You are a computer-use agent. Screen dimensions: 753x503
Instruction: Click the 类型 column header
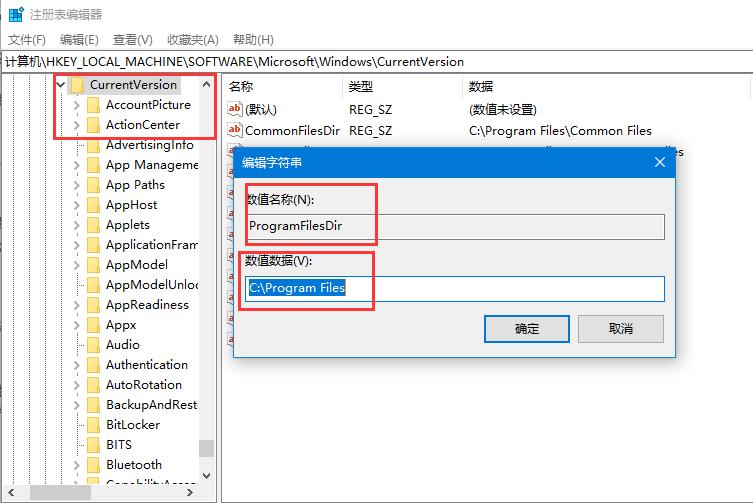click(x=361, y=86)
